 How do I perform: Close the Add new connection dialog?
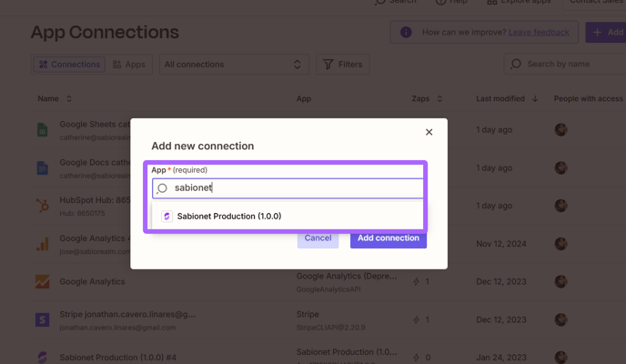429,132
